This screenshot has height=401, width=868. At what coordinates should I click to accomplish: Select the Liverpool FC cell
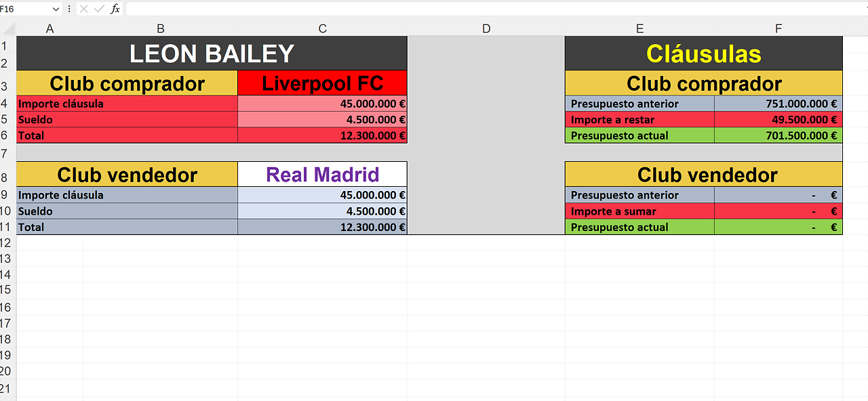pyautogui.click(x=323, y=83)
